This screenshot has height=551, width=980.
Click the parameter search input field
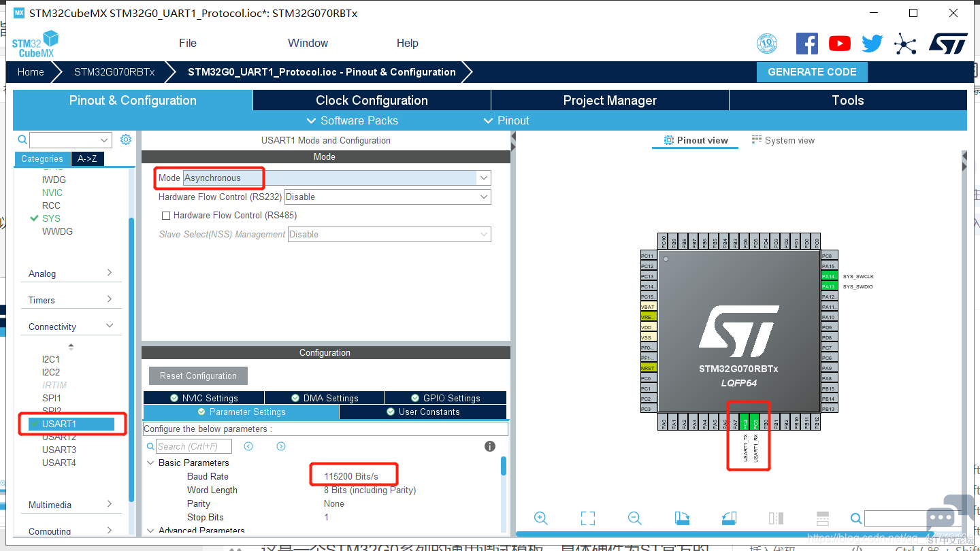pos(193,446)
